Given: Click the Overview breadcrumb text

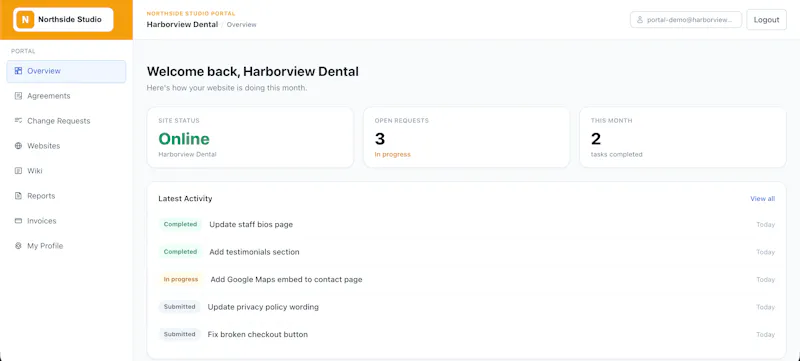Looking at the screenshot, I should (241, 24).
